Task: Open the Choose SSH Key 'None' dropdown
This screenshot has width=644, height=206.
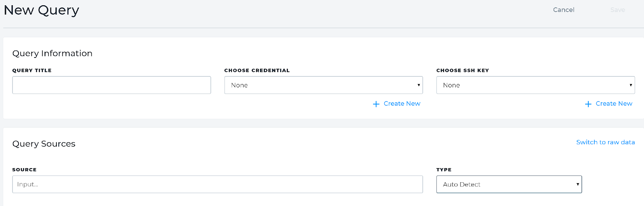Action: pyautogui.click(x=535, y=85)
